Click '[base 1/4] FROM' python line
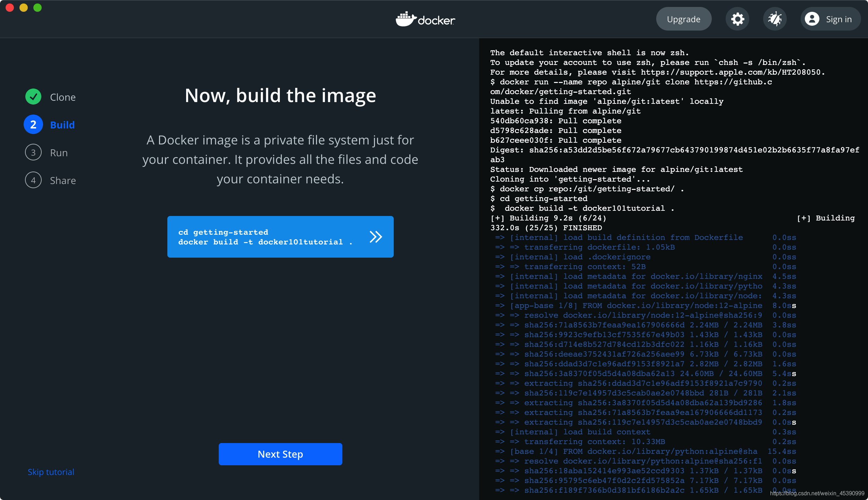Viewport: 868px width, 500px height. [x=645, y=451]
